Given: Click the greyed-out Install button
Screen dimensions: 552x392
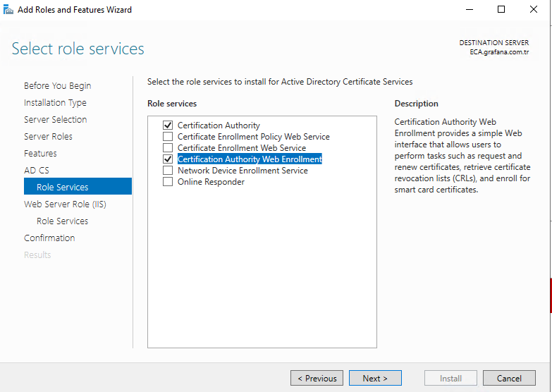Looking at the screenshot, I should coord(450,378).
